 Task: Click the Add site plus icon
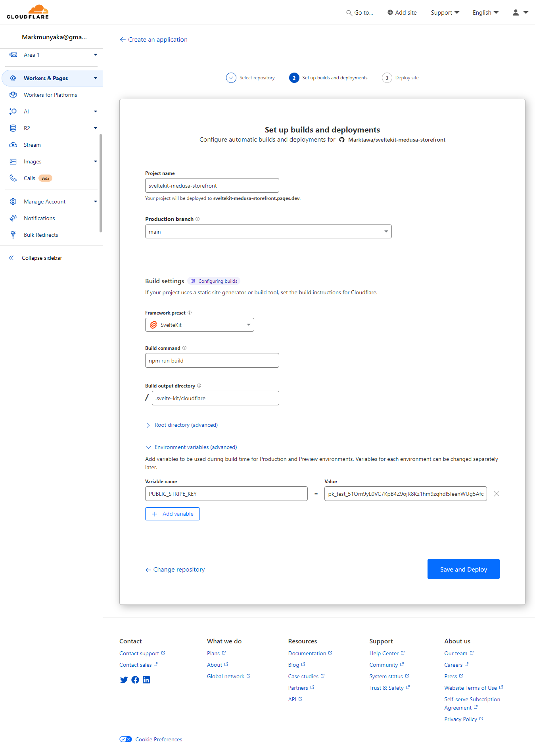pos(390,12)
